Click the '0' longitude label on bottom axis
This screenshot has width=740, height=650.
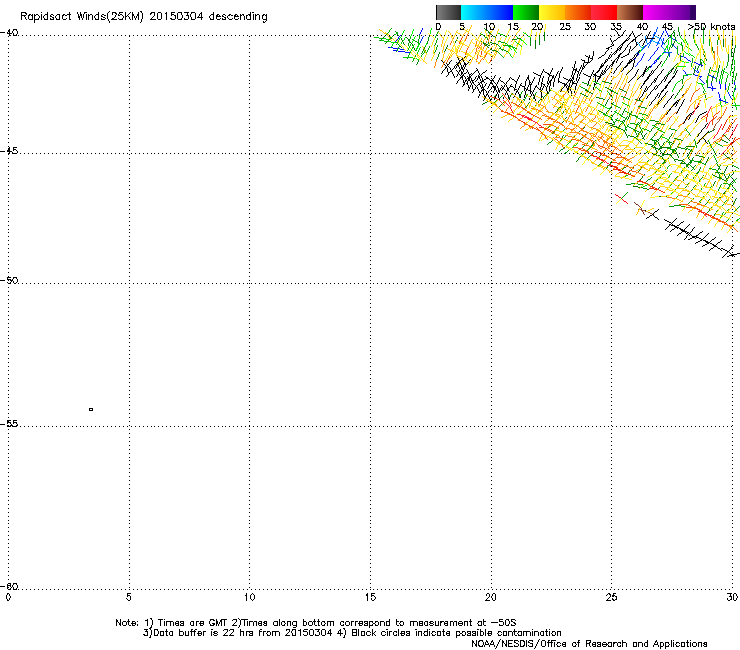tap(8, 598)
